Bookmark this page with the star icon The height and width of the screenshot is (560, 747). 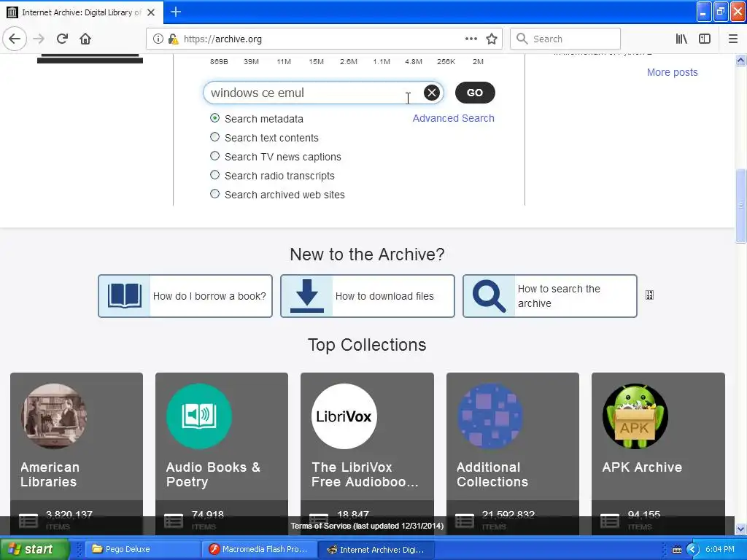pos(492,39)
